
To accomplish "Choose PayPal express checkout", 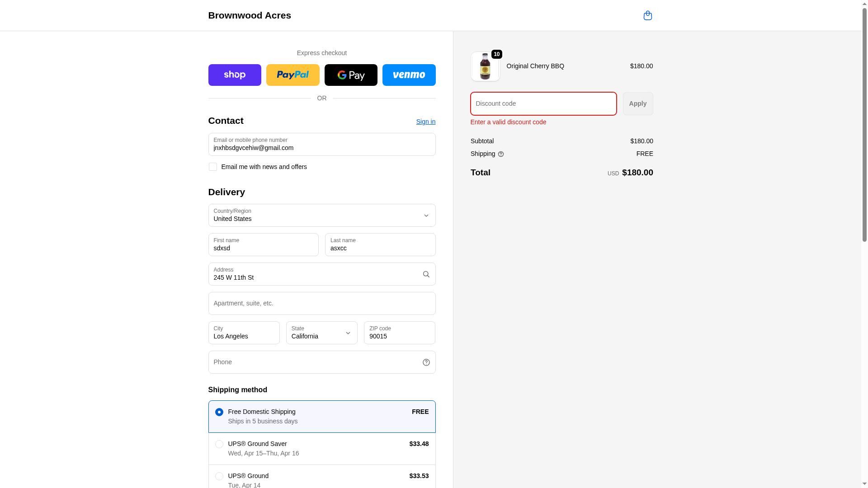I will click(292, 75).
